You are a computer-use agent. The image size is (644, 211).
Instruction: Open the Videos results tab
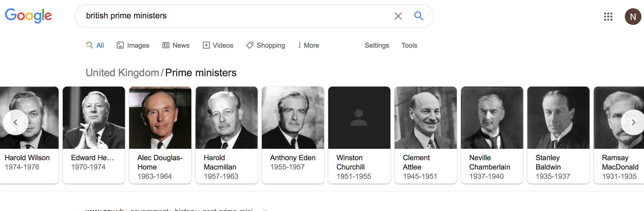click(x=218, y=45)
